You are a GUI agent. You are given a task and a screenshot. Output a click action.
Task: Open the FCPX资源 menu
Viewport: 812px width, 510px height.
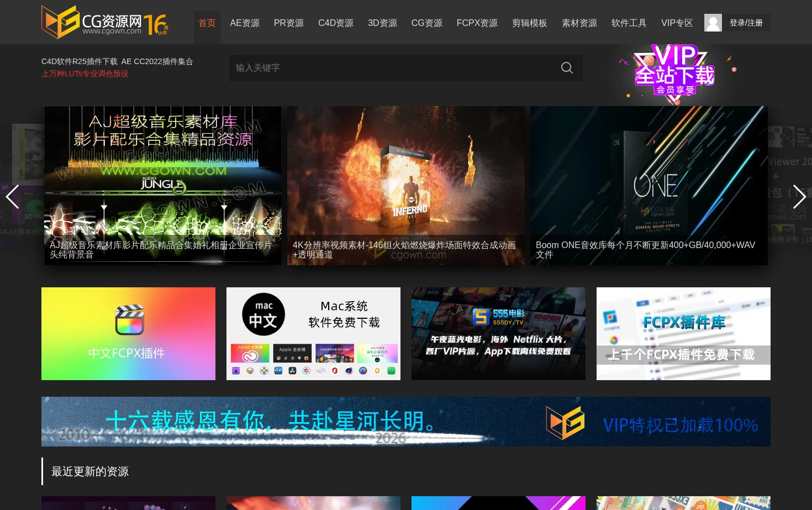[x=477, y=23]
